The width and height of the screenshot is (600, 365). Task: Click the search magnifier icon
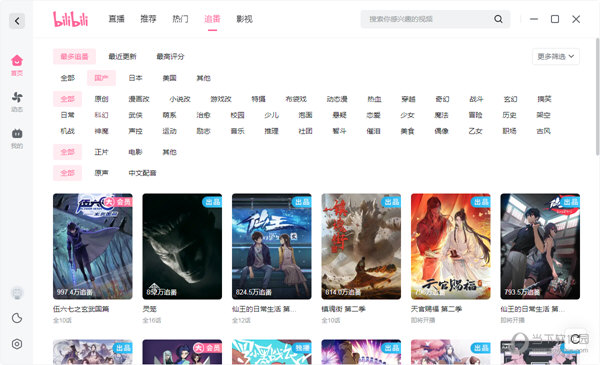click(498, 19)
